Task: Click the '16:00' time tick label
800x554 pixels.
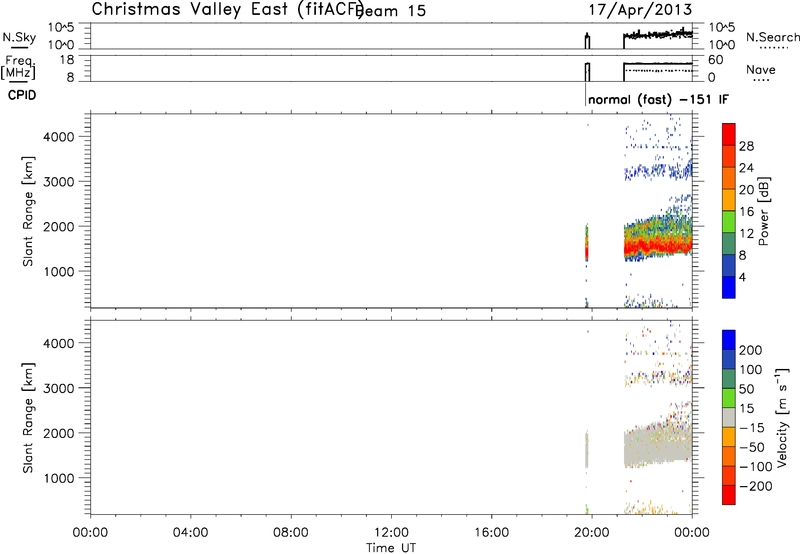Action: click(x=491, y=533)
